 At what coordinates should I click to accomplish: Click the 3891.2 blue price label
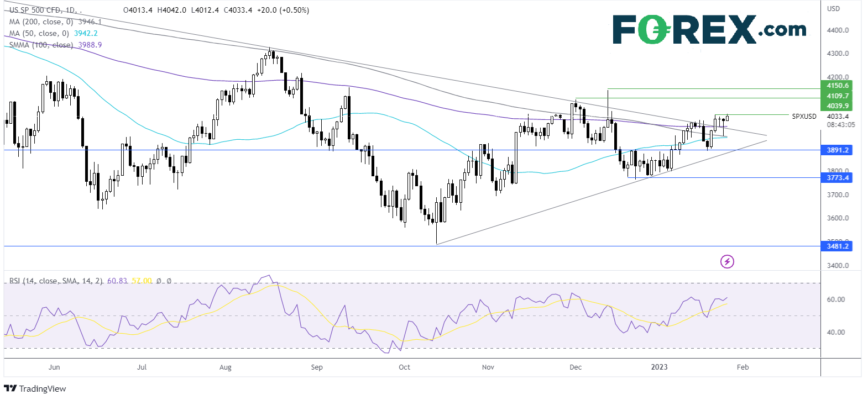[837, 150]
